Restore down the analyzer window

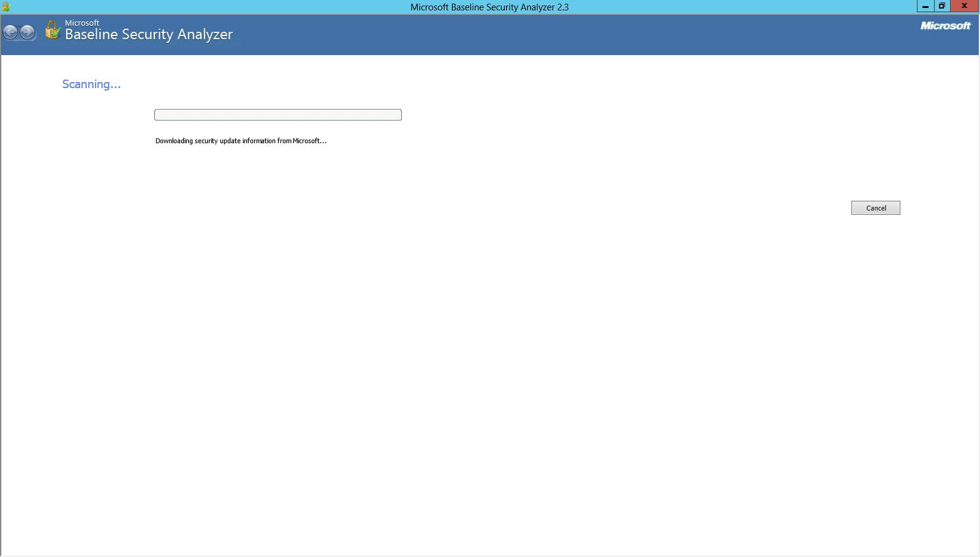click(942, 6)
